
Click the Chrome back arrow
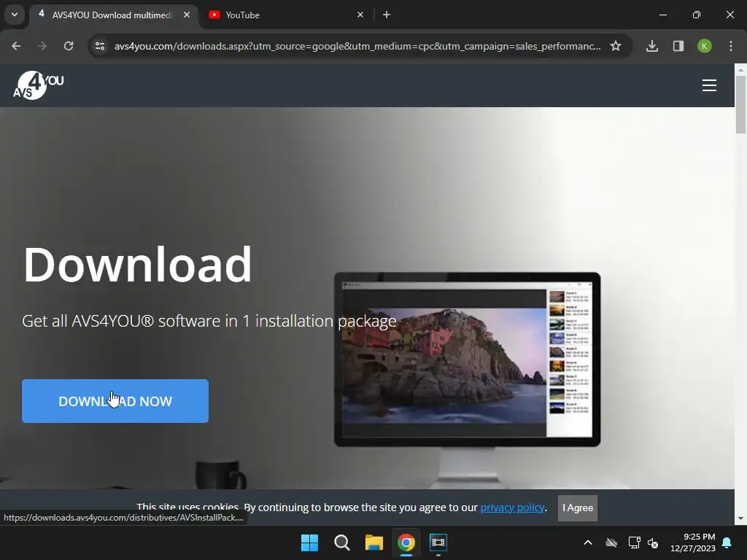[x=16, y=46]
